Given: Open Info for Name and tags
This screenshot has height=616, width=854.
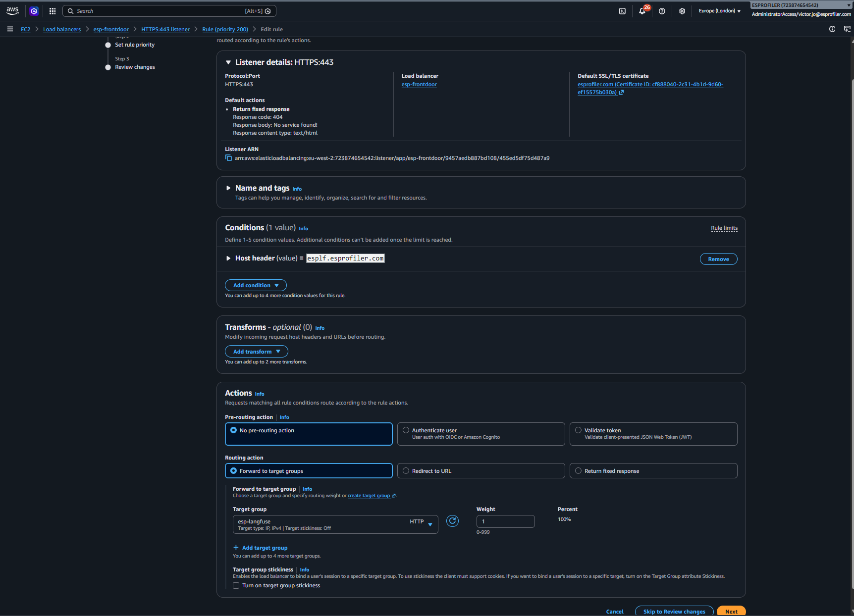Looking at the screenshot, I should pyautogui.click(x=297, y=189).
